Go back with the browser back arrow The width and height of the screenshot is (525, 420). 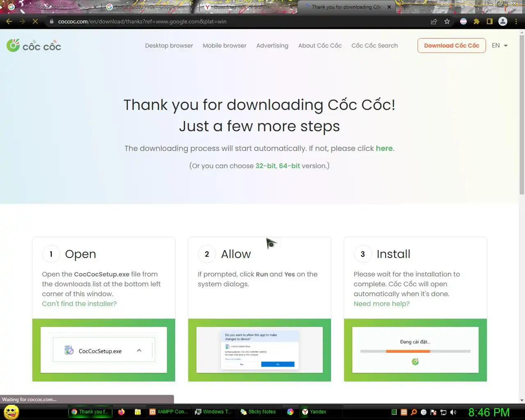tap(9, 21)
